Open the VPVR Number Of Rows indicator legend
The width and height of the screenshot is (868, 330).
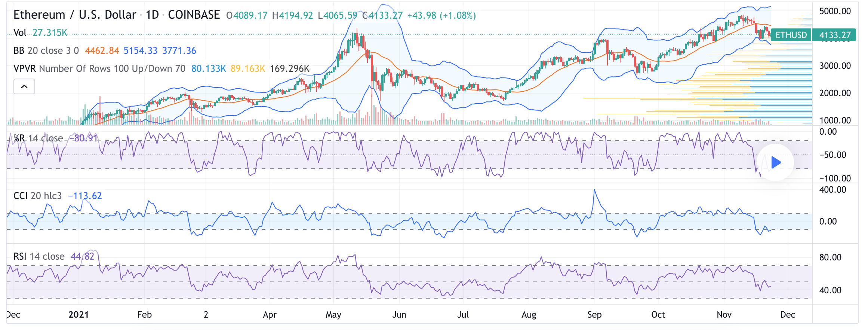point(99,69)
